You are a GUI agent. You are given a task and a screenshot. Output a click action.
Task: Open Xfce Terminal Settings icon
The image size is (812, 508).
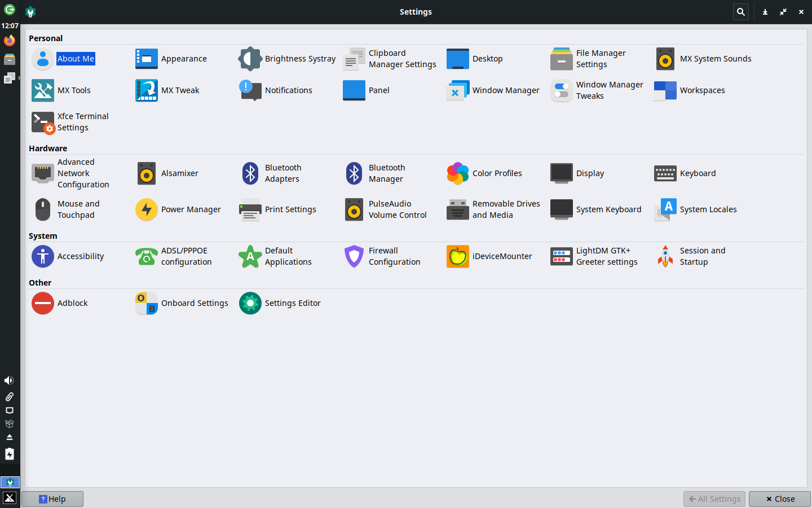click(43, 122)
